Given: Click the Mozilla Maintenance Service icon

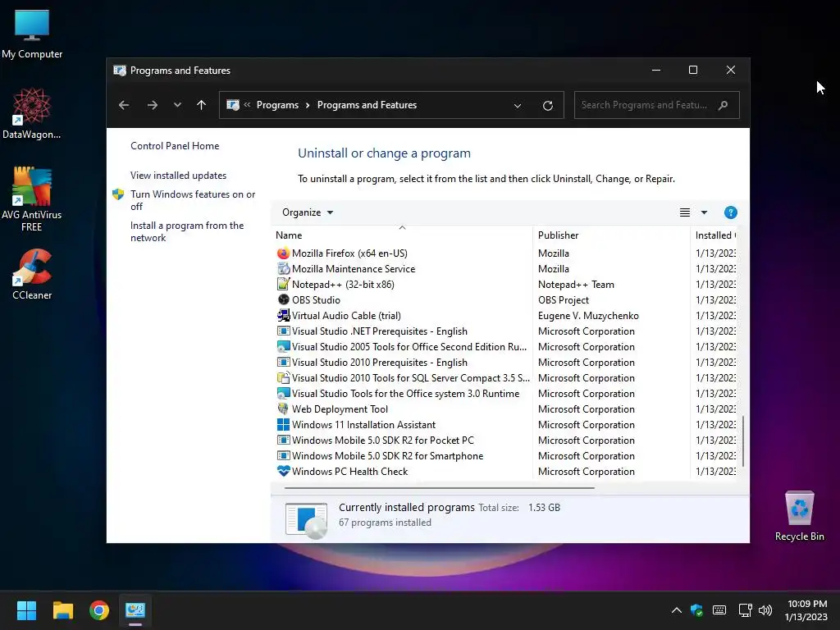Looking at the screenshot, I should click(283, 269).
